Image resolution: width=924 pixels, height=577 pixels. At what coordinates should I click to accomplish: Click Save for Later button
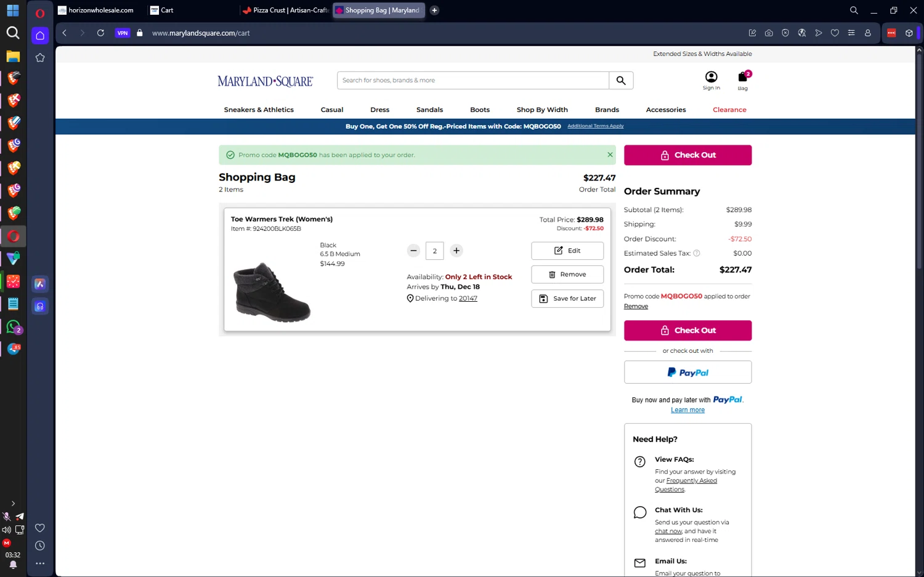567,299
